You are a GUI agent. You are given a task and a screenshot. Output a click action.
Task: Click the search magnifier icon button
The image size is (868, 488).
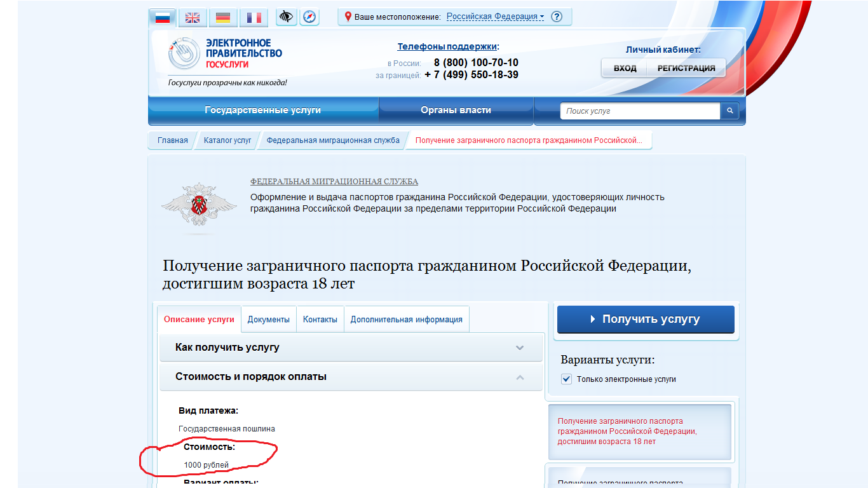tap(729, 111)
